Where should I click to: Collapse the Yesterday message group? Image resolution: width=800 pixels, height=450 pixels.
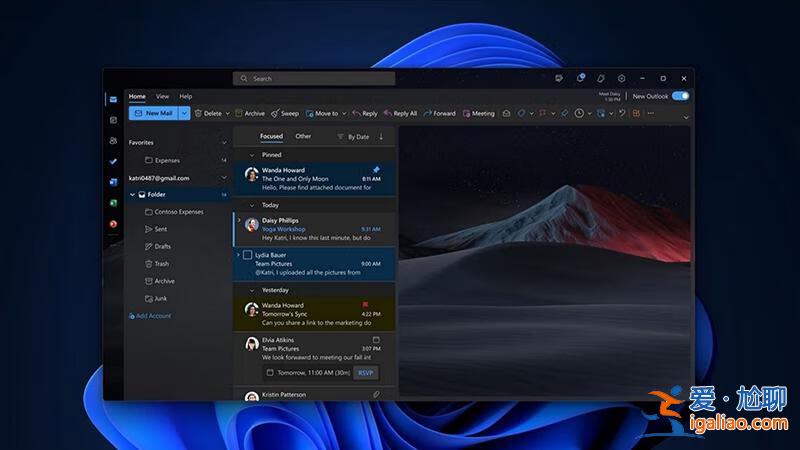coord(252,290)
